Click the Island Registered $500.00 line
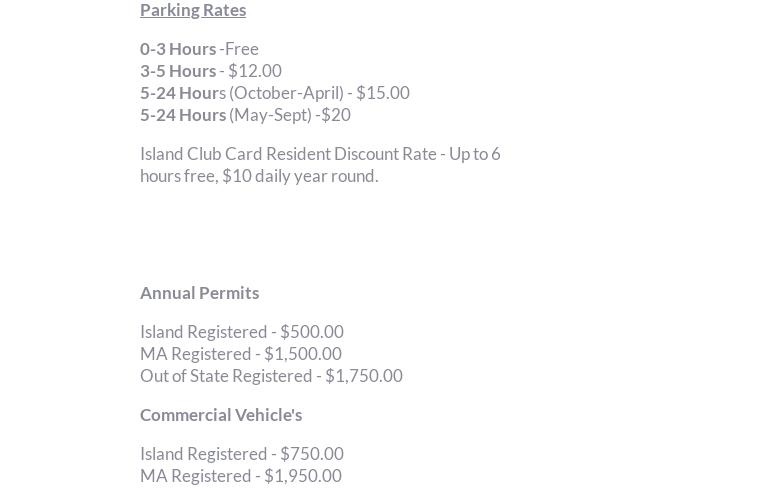 (242, 332)
